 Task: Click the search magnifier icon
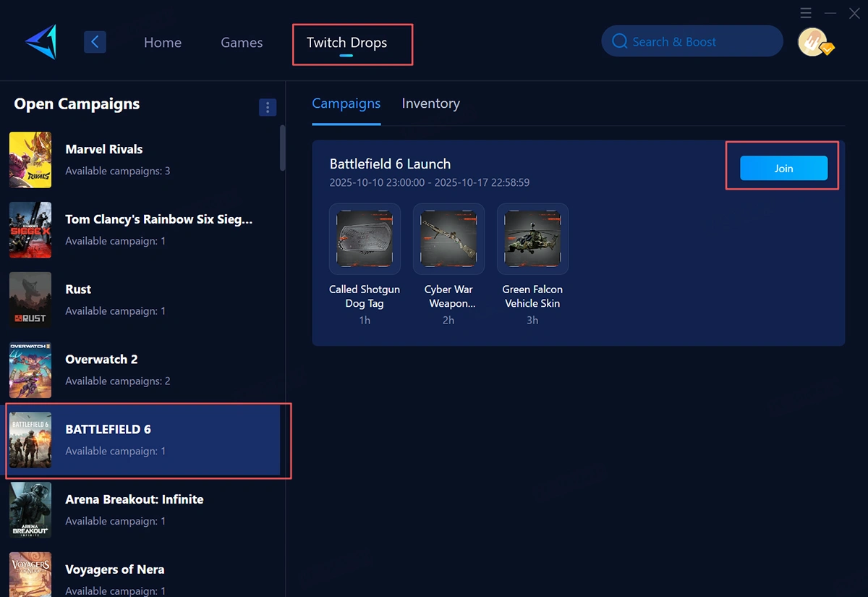[620, 41]
